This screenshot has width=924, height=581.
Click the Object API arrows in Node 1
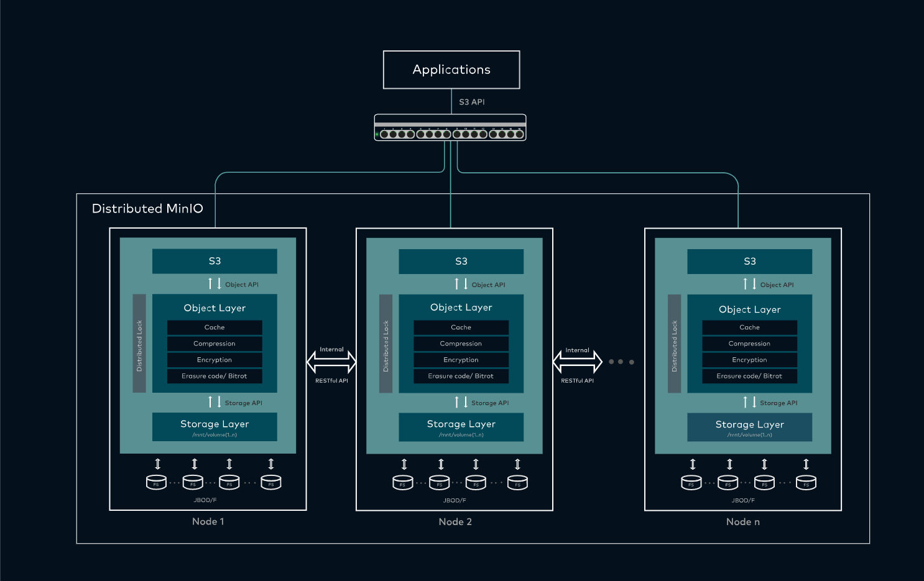click(215, 284)
